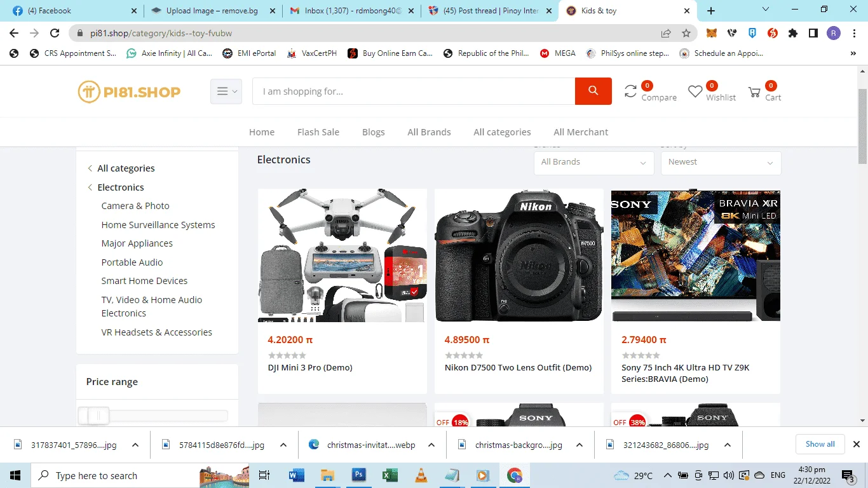Screen dimensions: 868x488
Task: Open the Chrome profile avatar R
Action: point(834,33)
